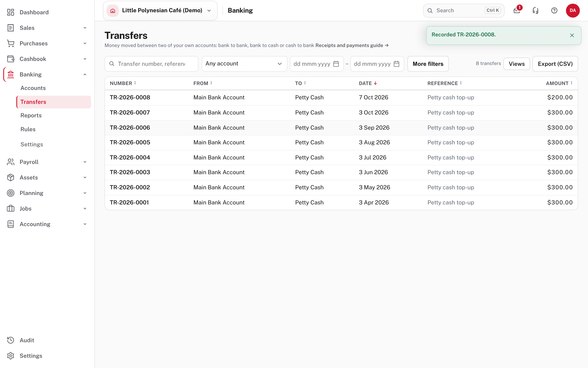Image resolution: width=588 pixels, height=368 pixels.
Task: Open the start date calendar picker icon
Action: 336,64
